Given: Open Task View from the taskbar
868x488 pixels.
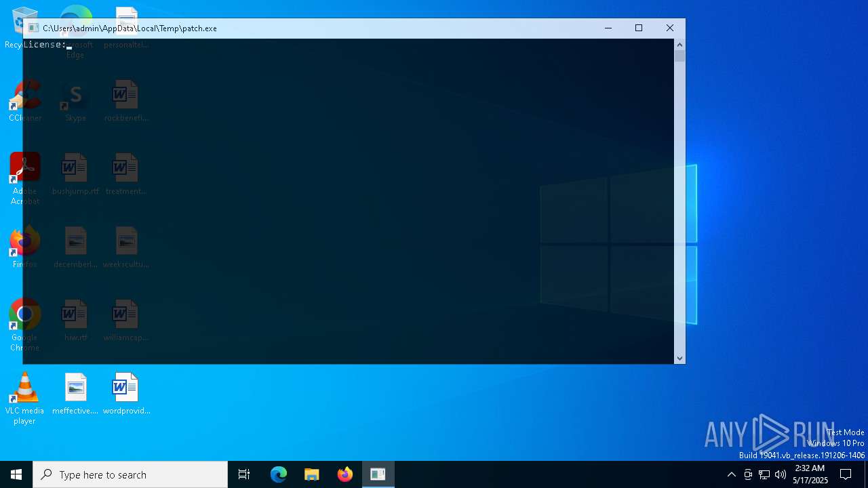Looking at the screenshot, I should 244,474.
